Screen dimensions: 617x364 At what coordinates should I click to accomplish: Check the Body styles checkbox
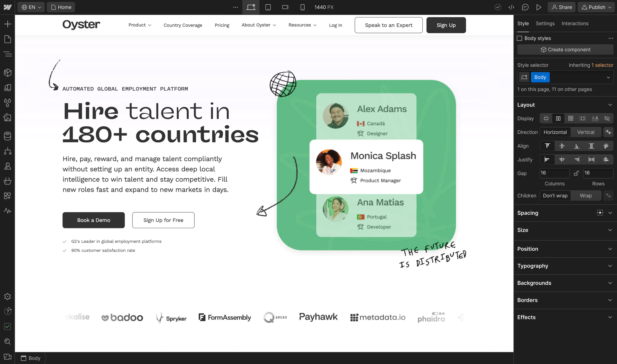(x=520, y=38)
